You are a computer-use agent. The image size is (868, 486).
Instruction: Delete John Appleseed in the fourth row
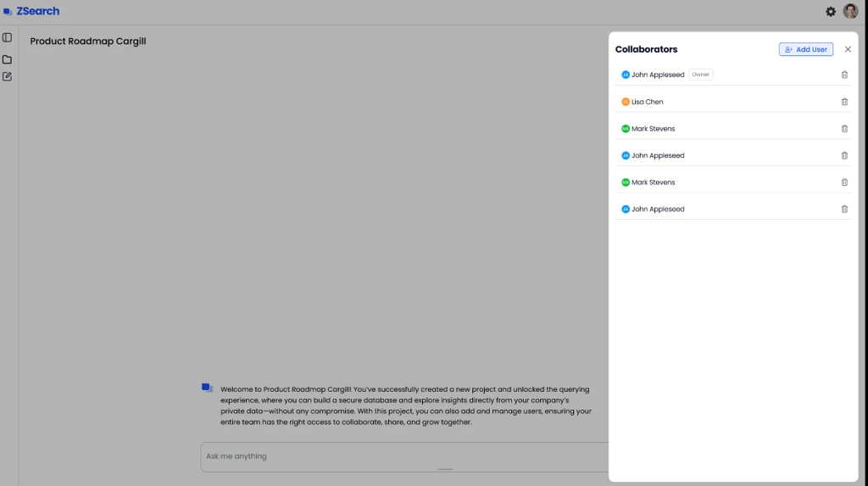click(844, 155)
